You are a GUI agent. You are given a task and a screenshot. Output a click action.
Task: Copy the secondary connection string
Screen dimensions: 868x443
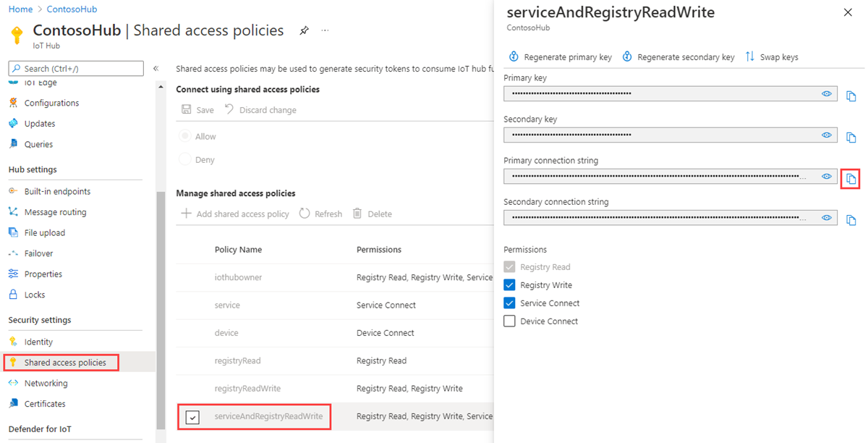[851, 219]
